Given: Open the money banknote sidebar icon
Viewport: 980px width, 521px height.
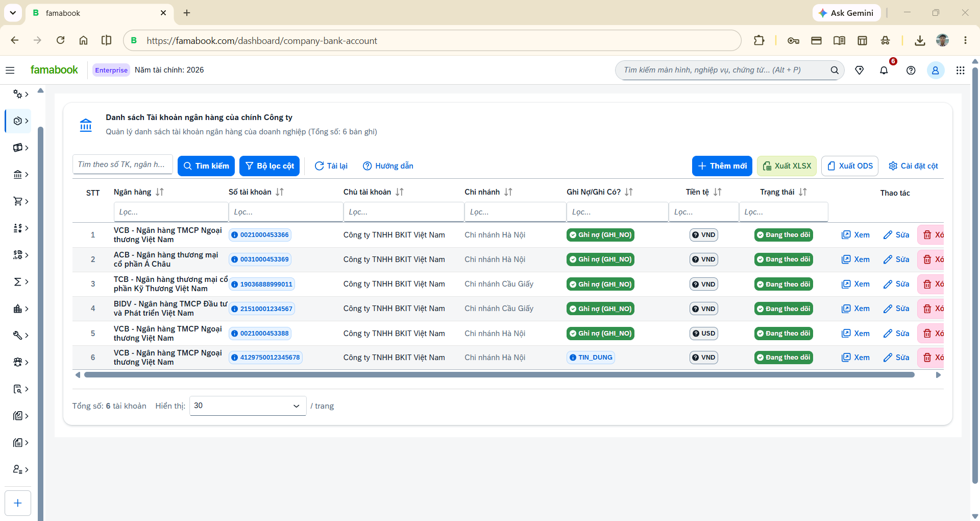Looking at the screenshot, I should (17, 148).
